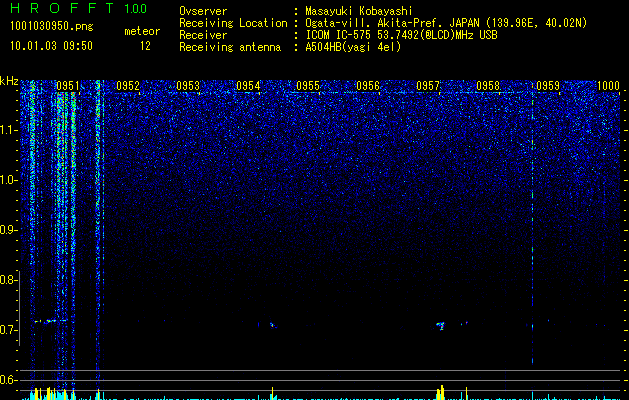Screen dimensions: 629x400
Task: Click the 0.6 kHz frequency axis label
Action: click(8, 380)
